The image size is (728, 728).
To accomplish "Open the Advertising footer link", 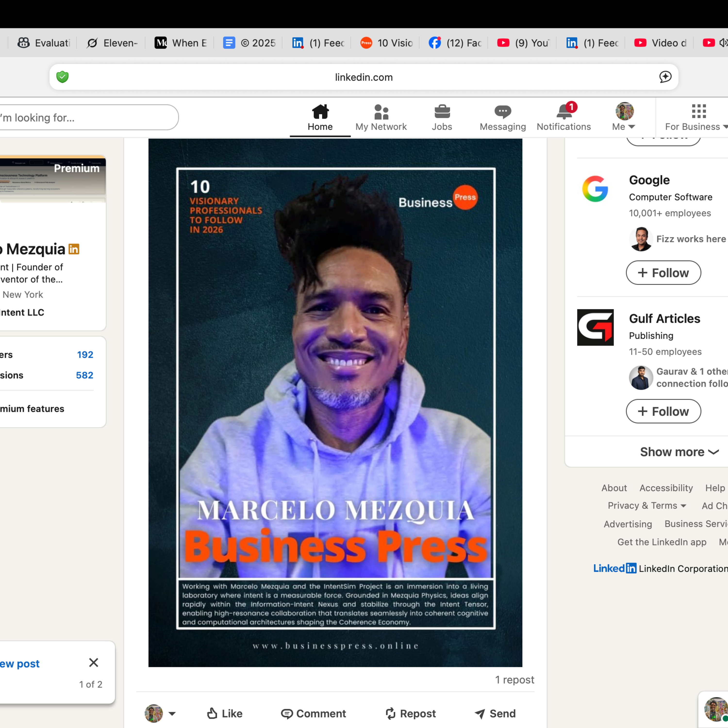I will [628, 524].
